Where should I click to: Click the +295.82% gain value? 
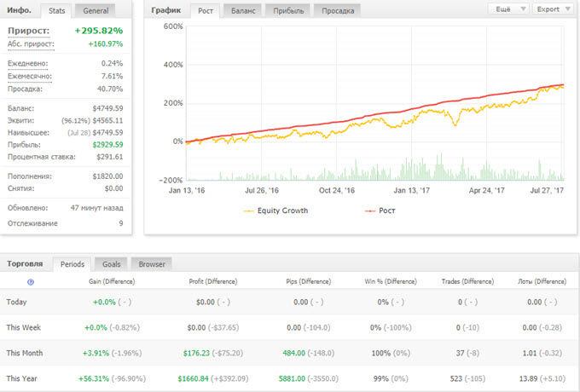[x=99, y=31]
